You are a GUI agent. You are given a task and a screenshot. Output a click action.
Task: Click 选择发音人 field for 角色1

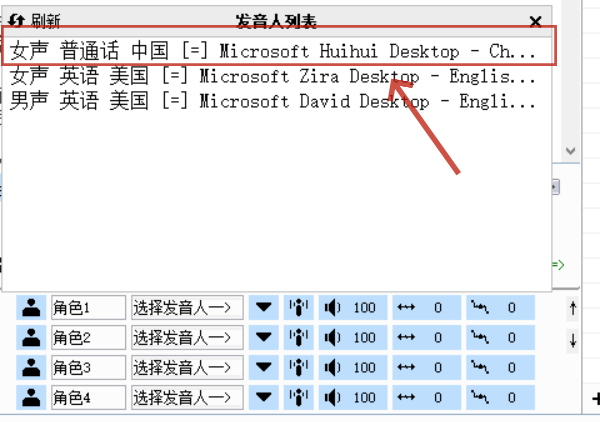pos(187,307)
